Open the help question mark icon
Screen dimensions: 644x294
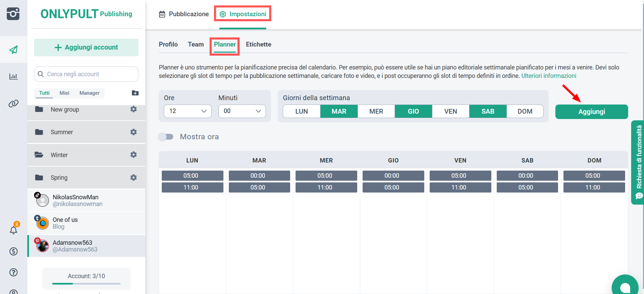[x=13, y=272]
